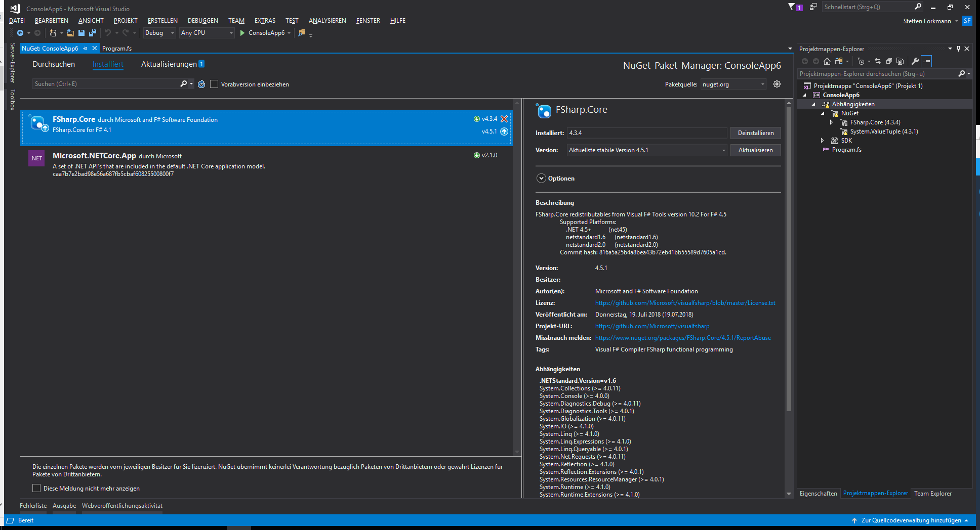Viewport: 980px width, 530px height.
Task: Expand the Optionen section
Action: coord(542,179)
